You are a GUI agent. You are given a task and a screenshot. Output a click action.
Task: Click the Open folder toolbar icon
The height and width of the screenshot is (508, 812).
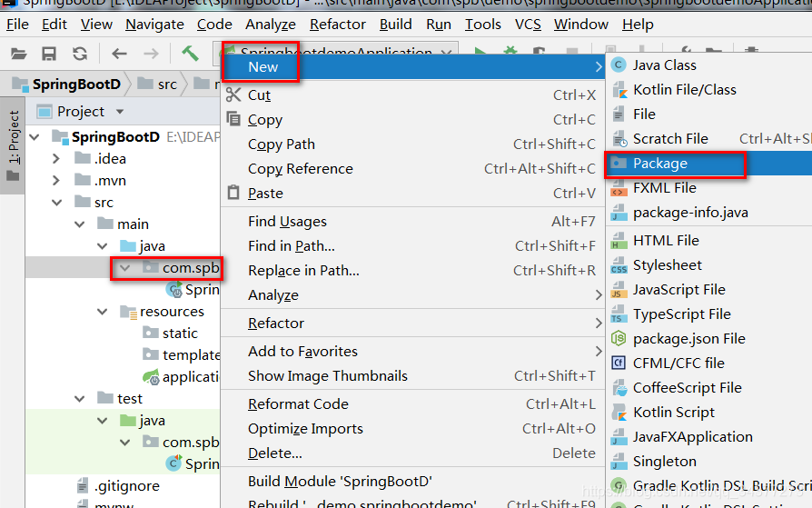click(19, 54)
